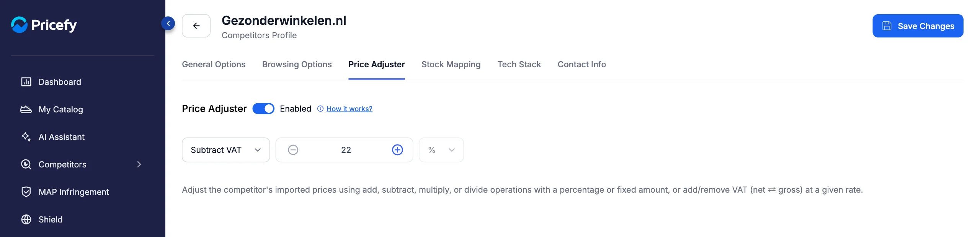
Task: Open the percent unit dropdown
Action: pos(441,150)
